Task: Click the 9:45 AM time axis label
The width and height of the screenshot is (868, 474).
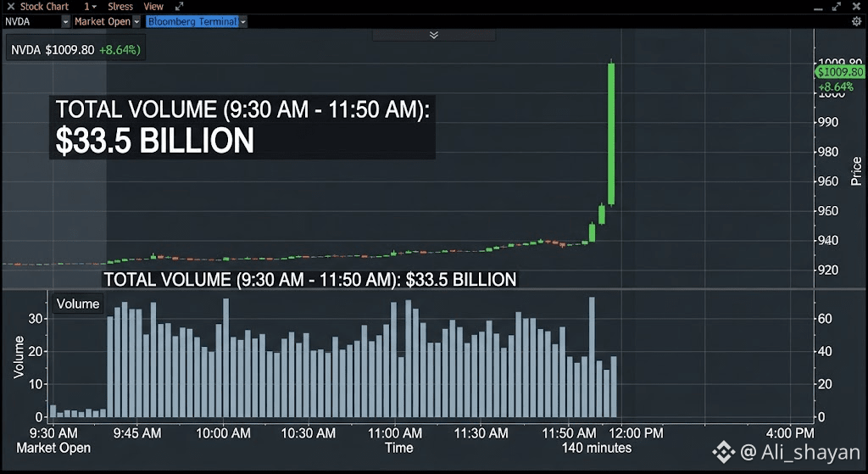Action: (x=137, y=433)
